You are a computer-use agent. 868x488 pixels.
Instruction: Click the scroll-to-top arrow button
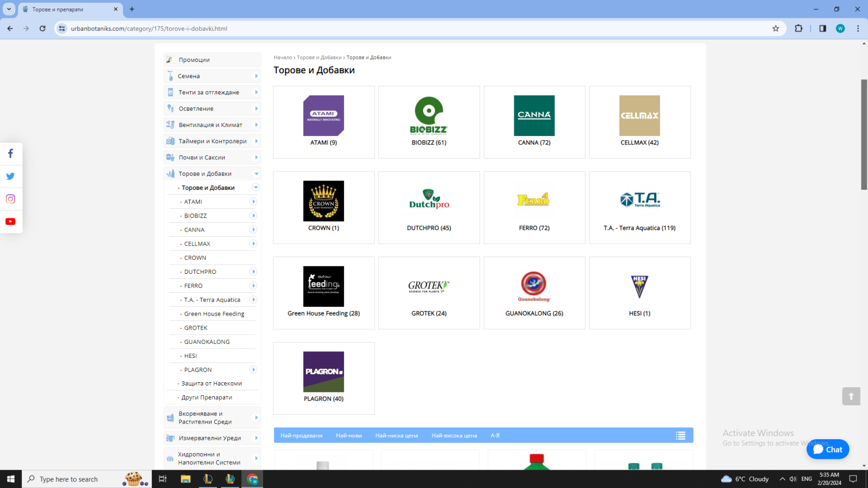coord(851,396)
